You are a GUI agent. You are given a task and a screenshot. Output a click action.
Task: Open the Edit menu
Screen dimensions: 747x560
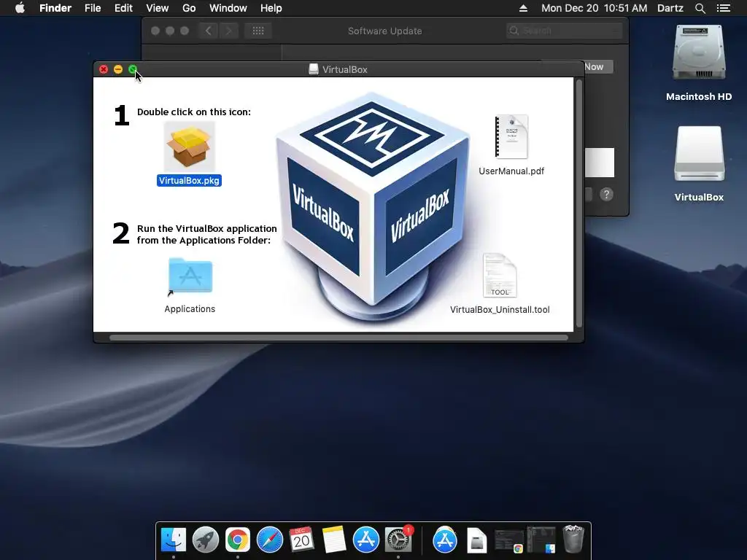pos(123,8)
